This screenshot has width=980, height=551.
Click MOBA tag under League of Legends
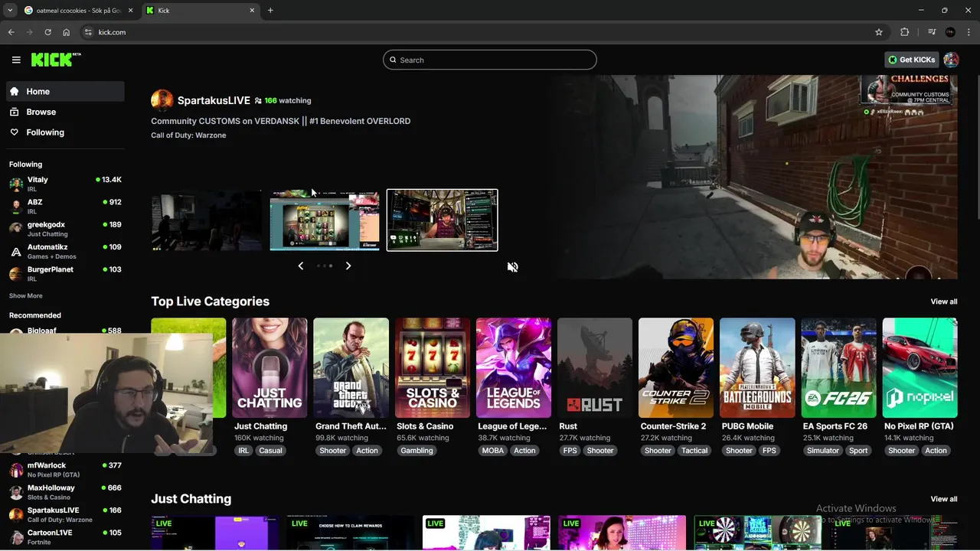point(492,451)
